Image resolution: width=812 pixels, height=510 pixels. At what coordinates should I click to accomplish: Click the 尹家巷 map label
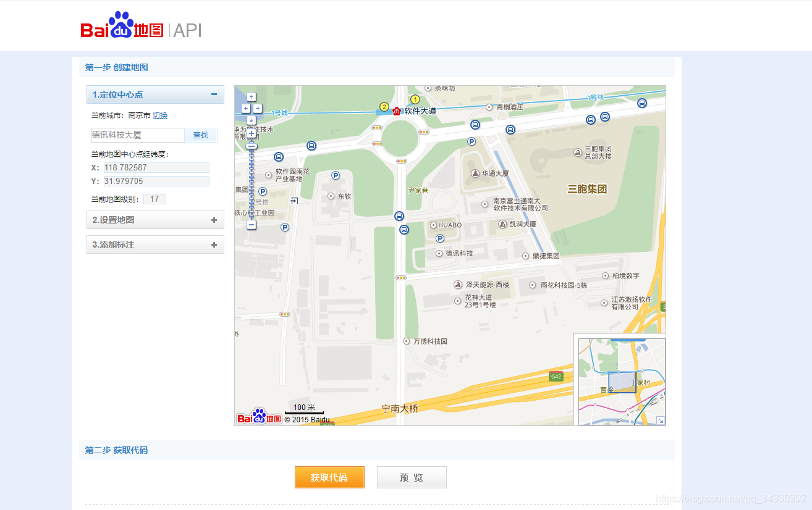[418, 190]
